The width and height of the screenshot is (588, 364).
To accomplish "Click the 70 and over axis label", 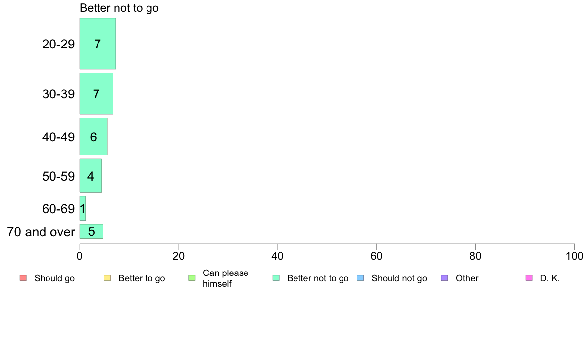I will coord(41,232).
